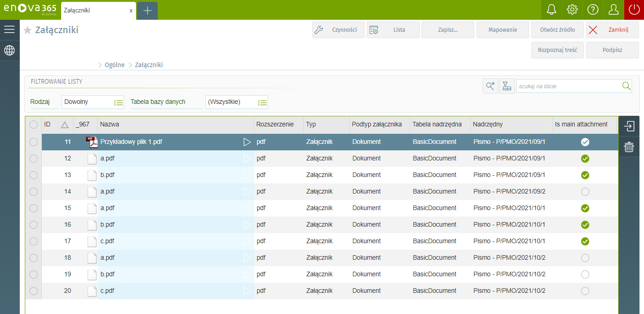This screenshot has height=314, width=644.
Task: Mark Załączniki as favorite with star
Action: pos(28,30)
